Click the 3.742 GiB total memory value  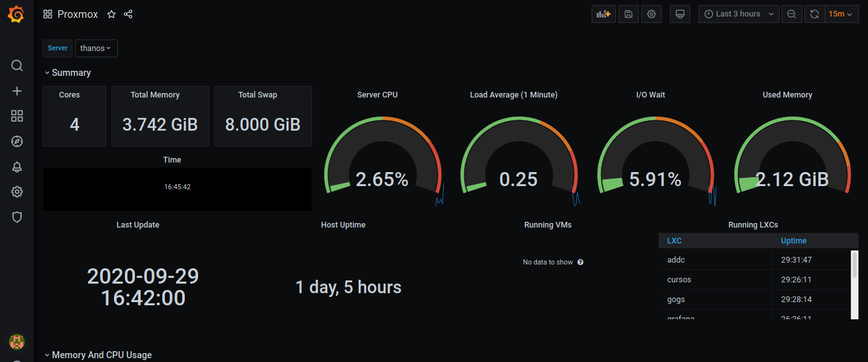coord(160,124)
